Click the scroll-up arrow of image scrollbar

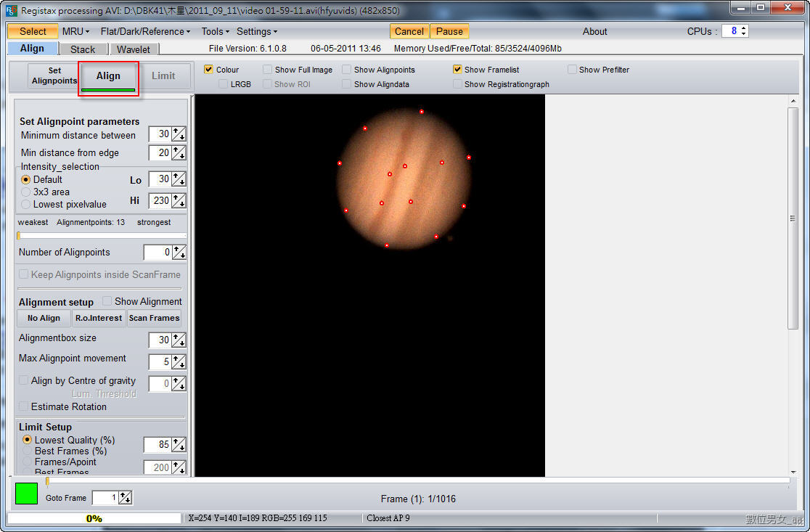793,101
